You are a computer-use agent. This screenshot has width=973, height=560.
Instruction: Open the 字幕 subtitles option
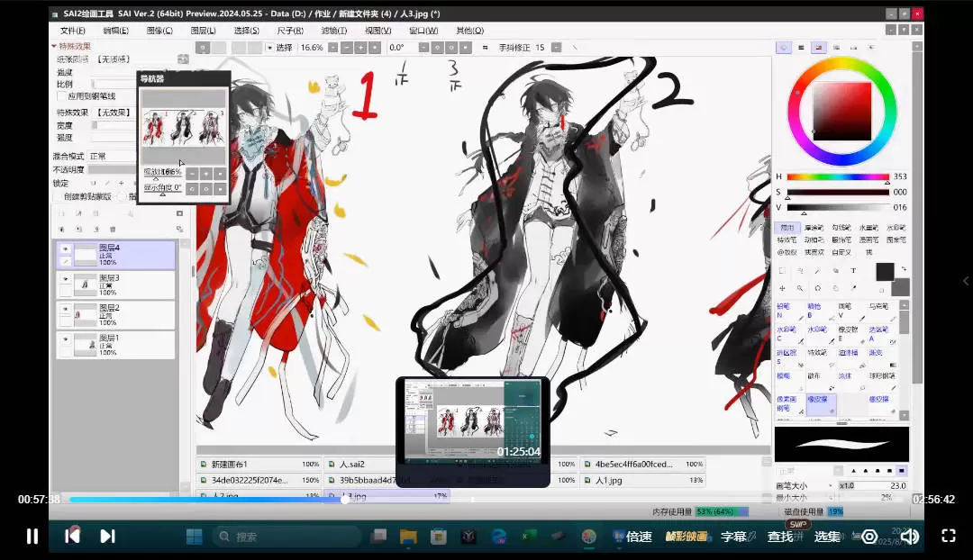[733, 537]
